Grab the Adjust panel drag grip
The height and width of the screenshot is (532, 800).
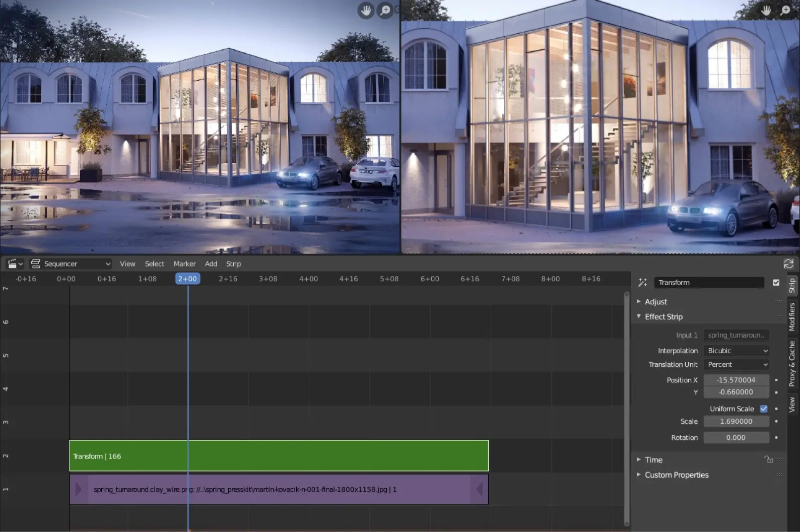779,301
